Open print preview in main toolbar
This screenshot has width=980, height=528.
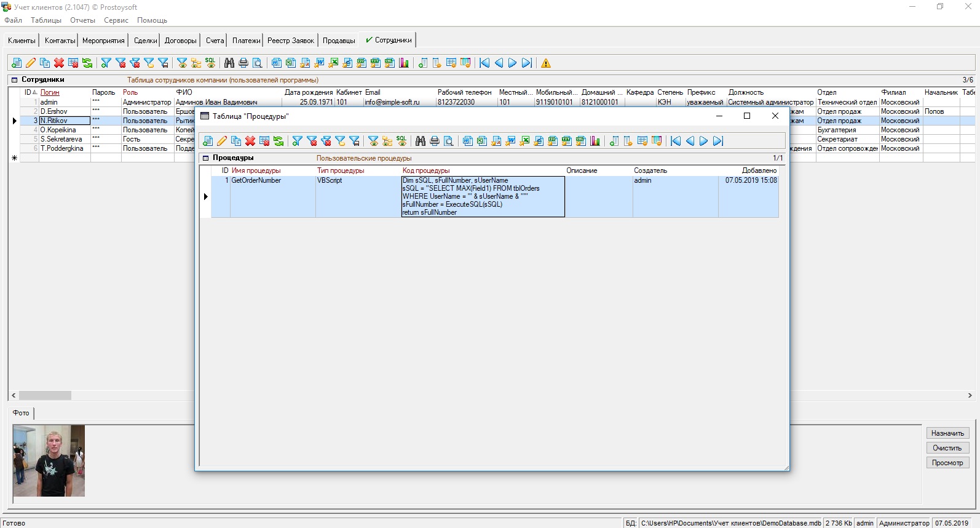pos(258,63)
